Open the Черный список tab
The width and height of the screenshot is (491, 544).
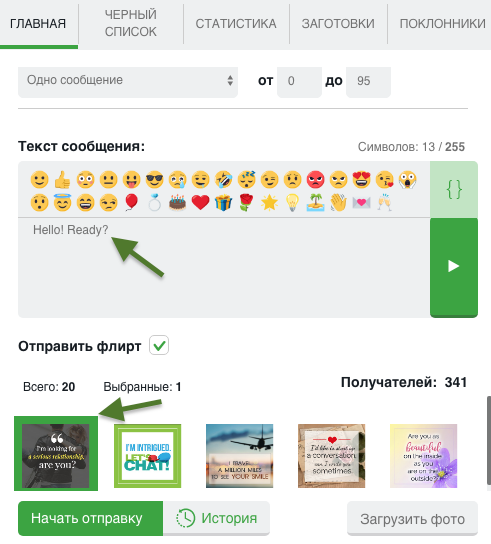click(x=131, y=23)
